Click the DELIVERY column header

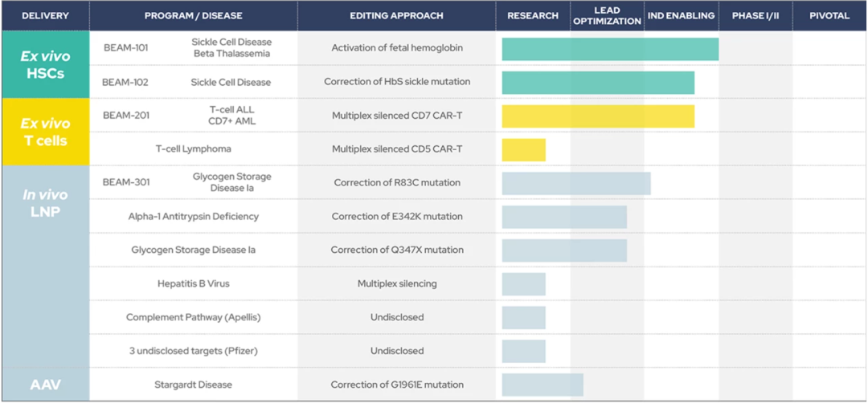click(x=45, y=16)
